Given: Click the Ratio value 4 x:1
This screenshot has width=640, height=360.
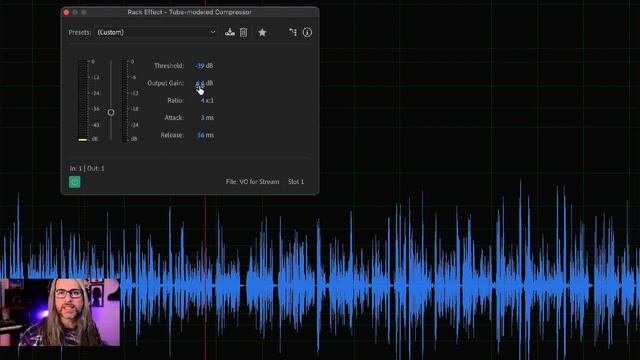Looking at the screenshot, I should click(207, 100).
